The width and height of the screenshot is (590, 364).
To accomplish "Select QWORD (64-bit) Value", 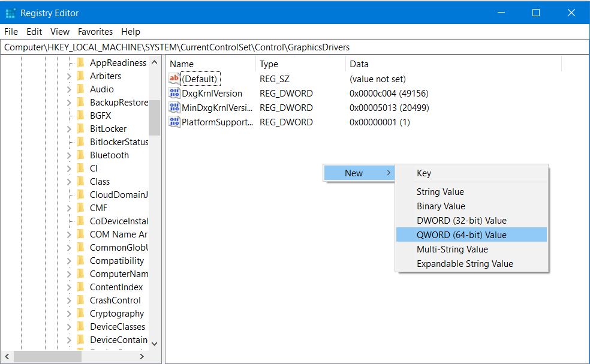I will click(x=471, y=234).
